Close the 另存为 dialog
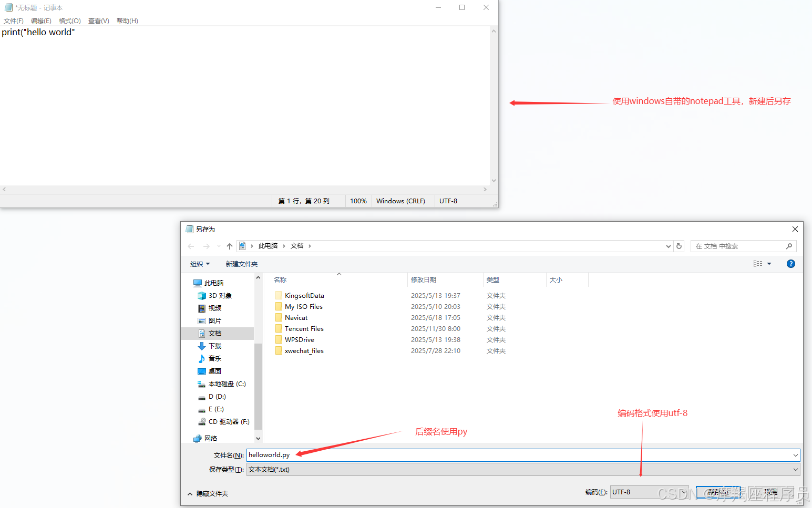Screen dimensions: 812x508 pyautogui.click(x=795, y=229)
